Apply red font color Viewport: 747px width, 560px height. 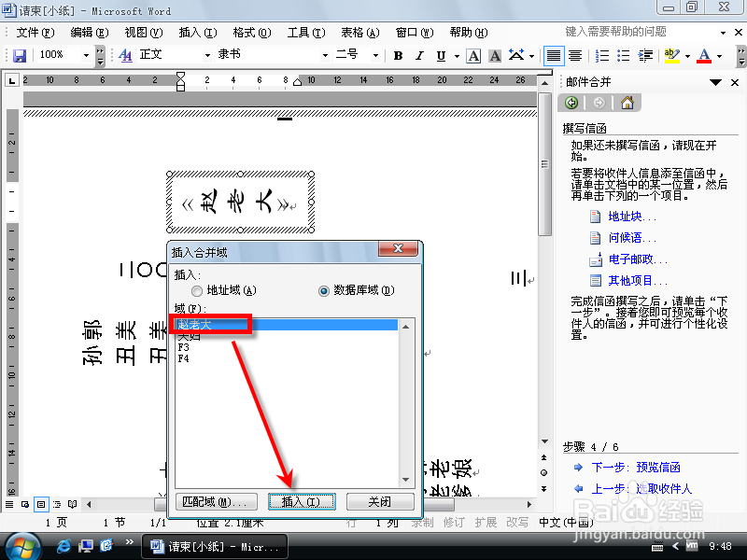click(704, 56)
